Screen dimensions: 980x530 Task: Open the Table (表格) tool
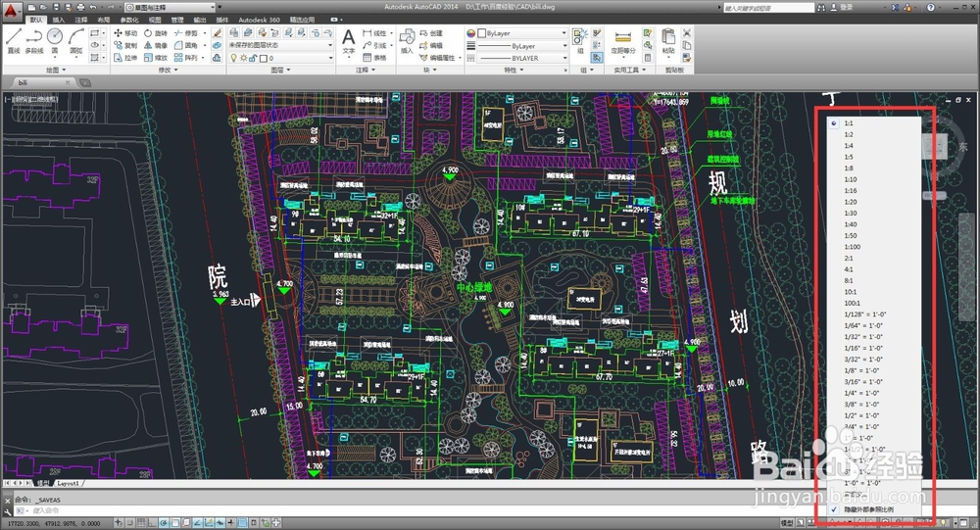tap(374, 58)
